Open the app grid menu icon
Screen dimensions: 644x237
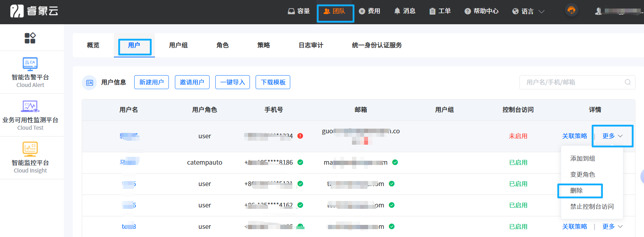pos(30,38)
